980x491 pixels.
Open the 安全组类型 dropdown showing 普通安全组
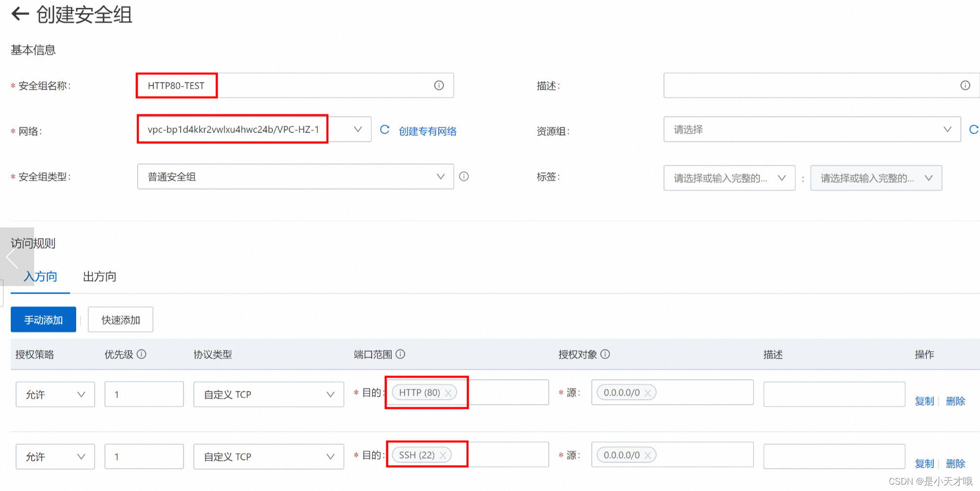pos(295,177)
